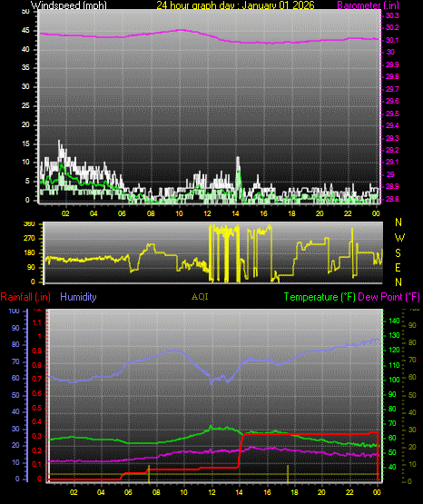
Task: Click the Humidity legend label
Action: [x=78, y=297]
